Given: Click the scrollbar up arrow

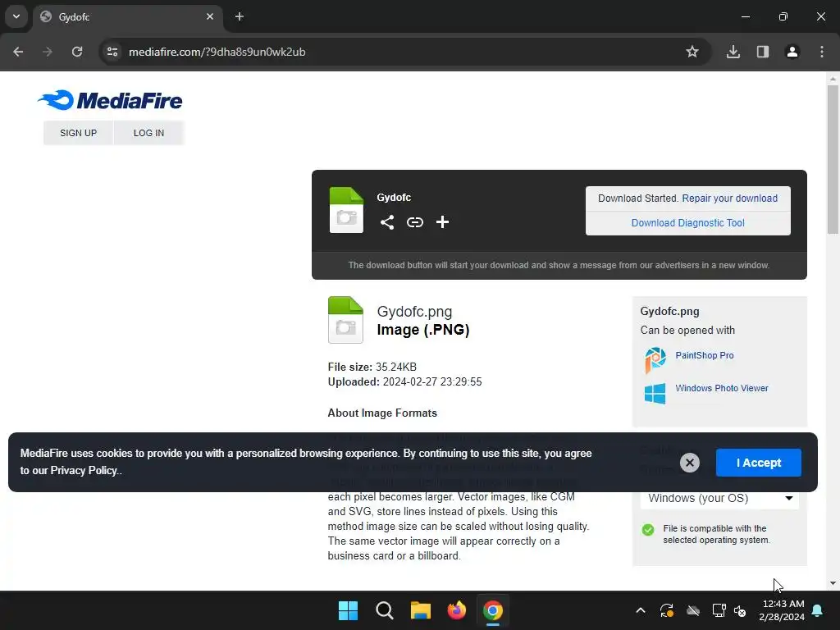Looking at the screenshot, I should click(x=833, y=79).
